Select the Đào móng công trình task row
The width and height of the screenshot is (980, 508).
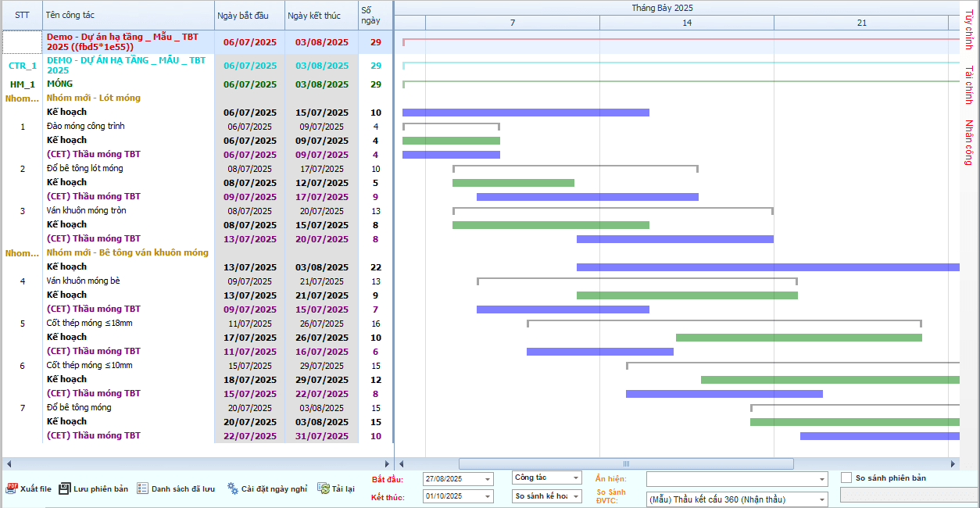coord(86,127)
